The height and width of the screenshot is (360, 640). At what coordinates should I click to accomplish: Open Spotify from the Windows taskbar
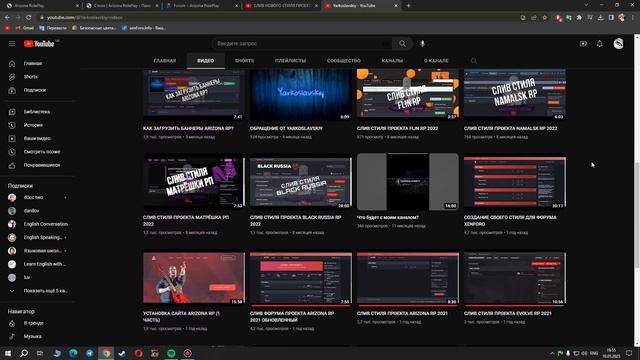click(171, 353)
